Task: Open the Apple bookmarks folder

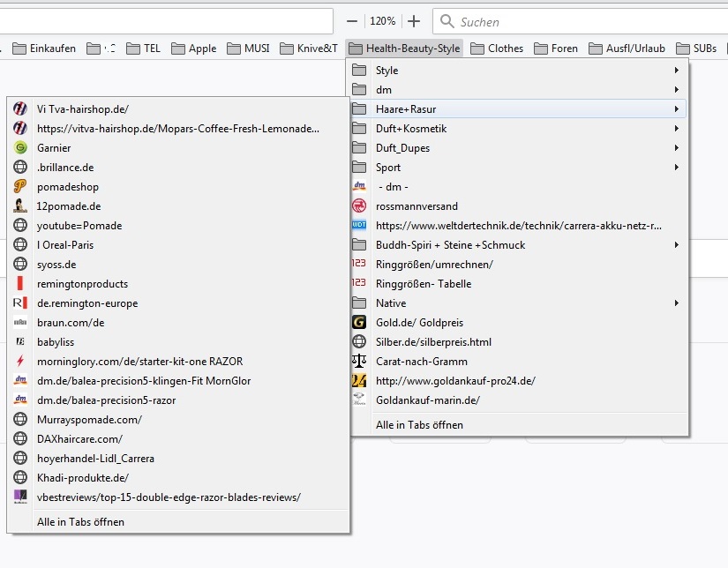Action: pyautogui.click(x=194, y=49)
